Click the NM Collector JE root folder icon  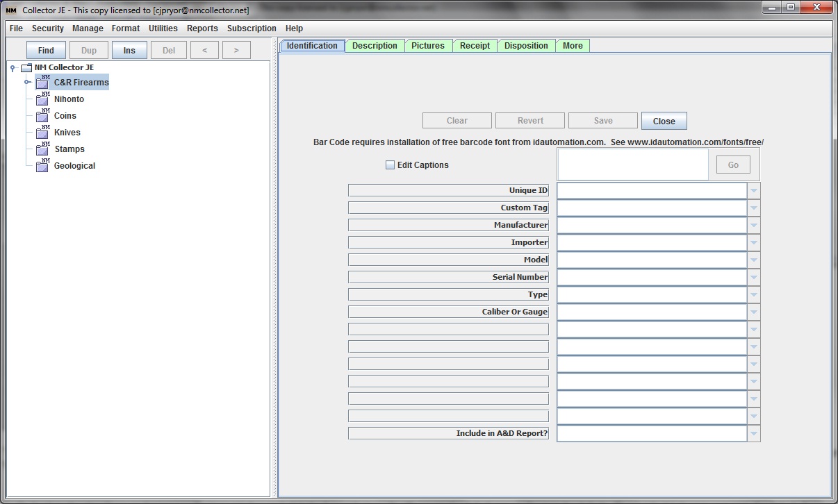[26, 68]
